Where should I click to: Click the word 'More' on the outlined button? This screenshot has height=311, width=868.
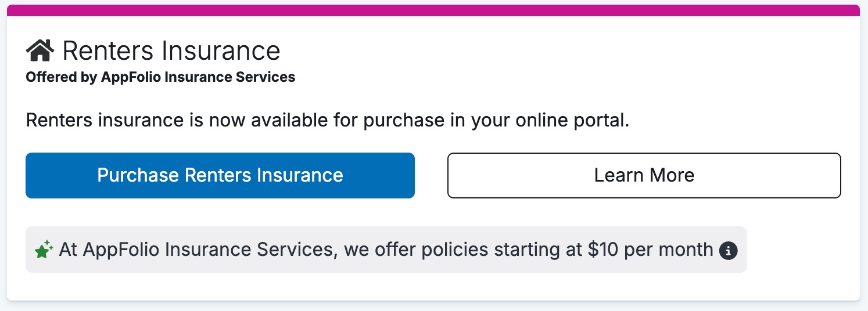(x=672, y=175)
